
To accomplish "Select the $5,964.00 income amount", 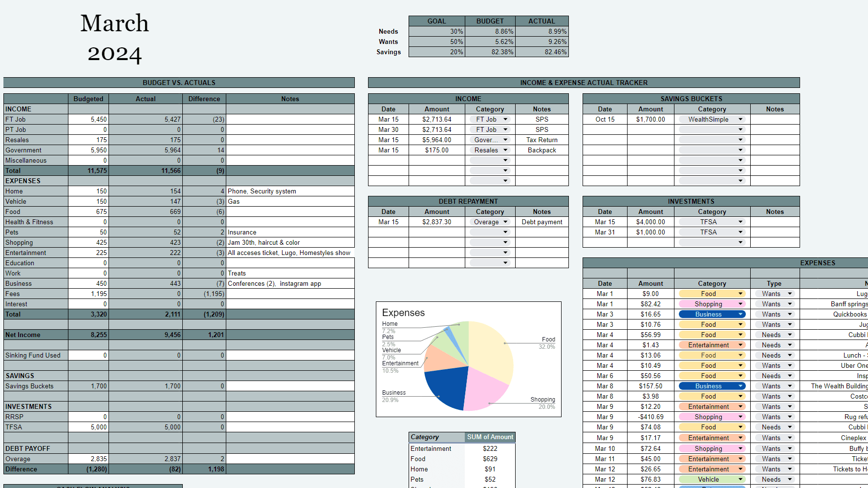I will (437, 140).
